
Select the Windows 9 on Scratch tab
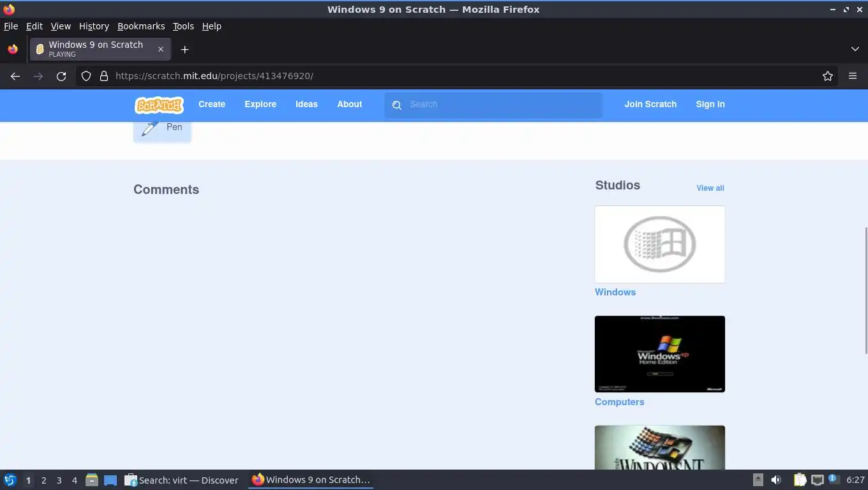[x=100, y=49]
